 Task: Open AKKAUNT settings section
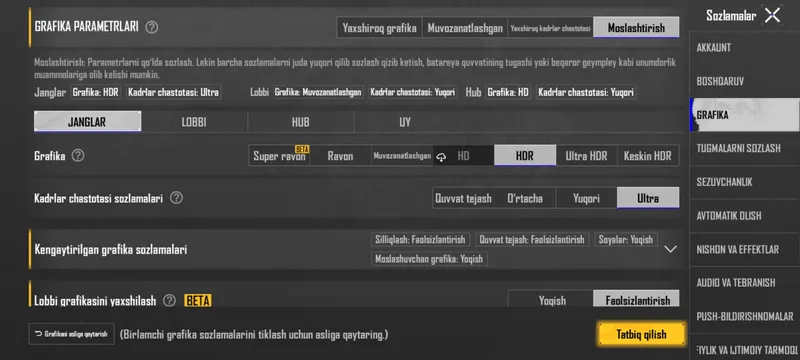coord(744,47)
